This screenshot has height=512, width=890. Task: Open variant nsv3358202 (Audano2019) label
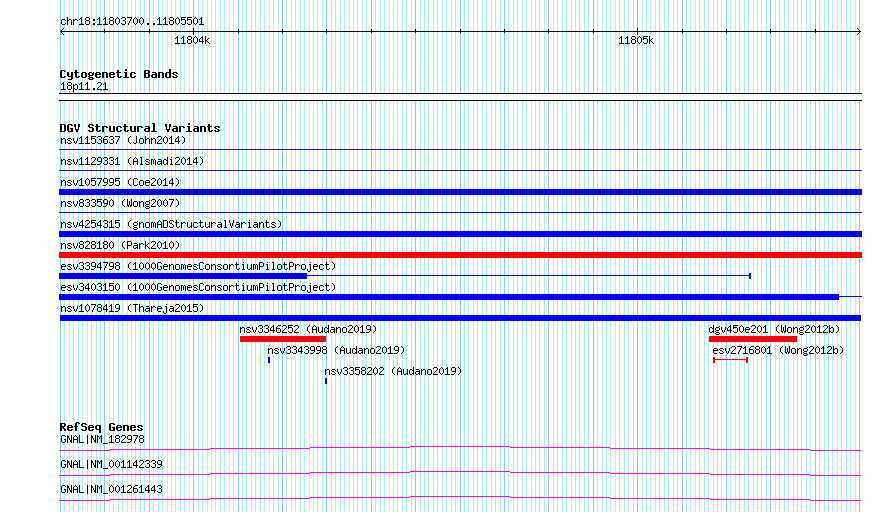393,371
